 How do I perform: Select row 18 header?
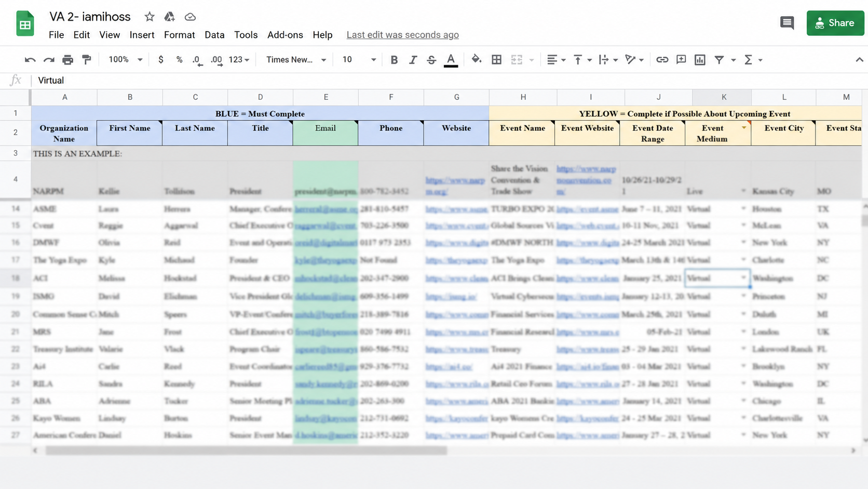coord(16,278)
